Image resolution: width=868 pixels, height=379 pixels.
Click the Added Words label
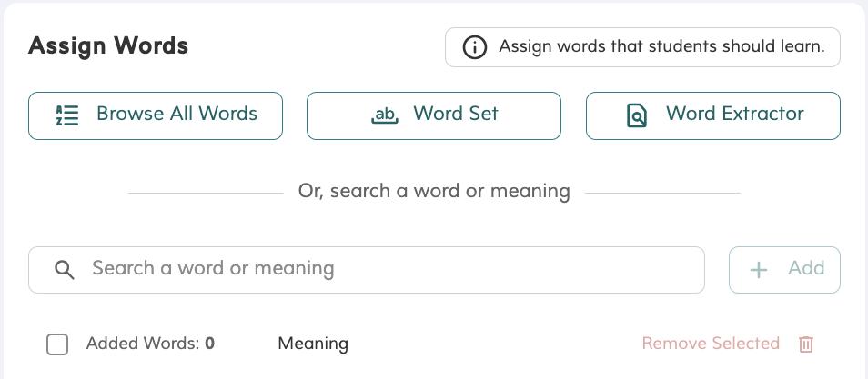point(142,344)
